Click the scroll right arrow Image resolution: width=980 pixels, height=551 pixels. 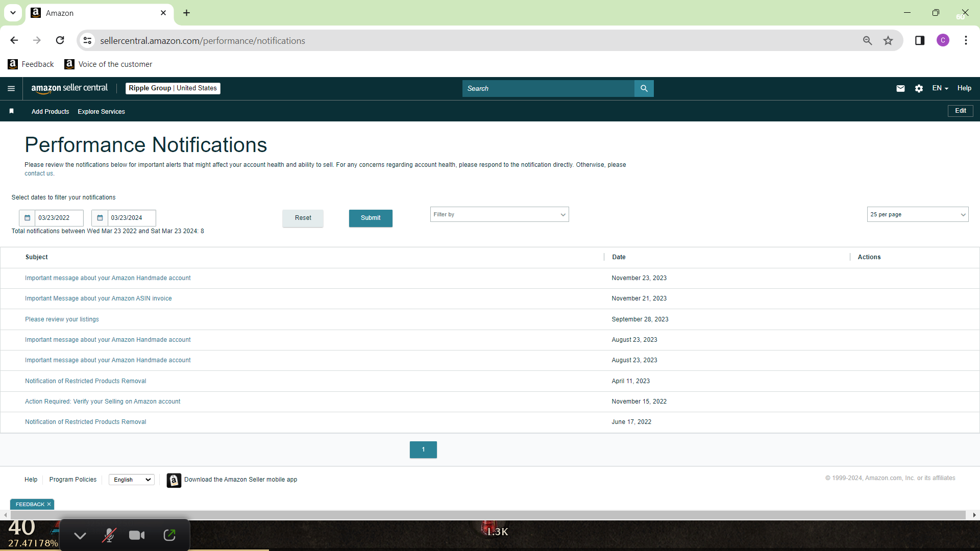(x=974, y=515)
